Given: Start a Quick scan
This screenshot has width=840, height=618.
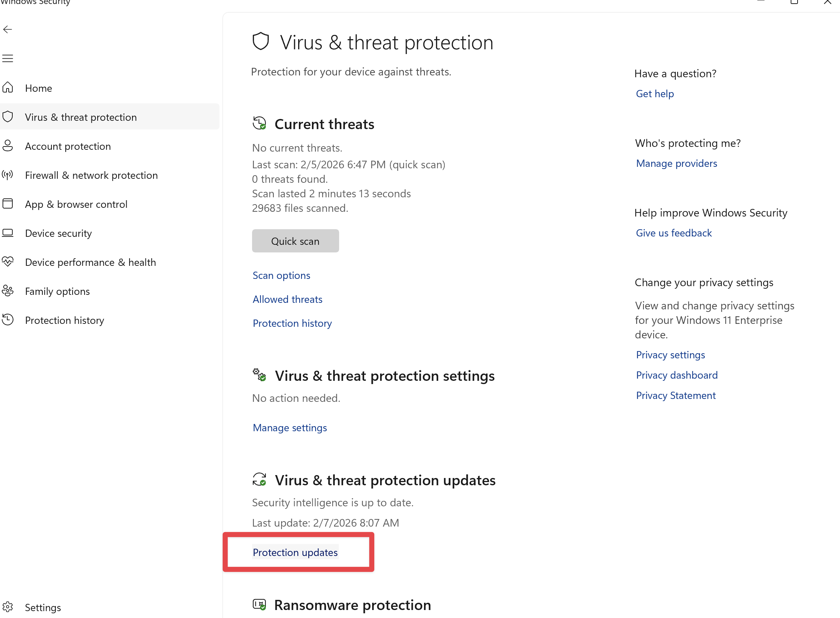Looking at the screenshot, I should pos(295,241).
